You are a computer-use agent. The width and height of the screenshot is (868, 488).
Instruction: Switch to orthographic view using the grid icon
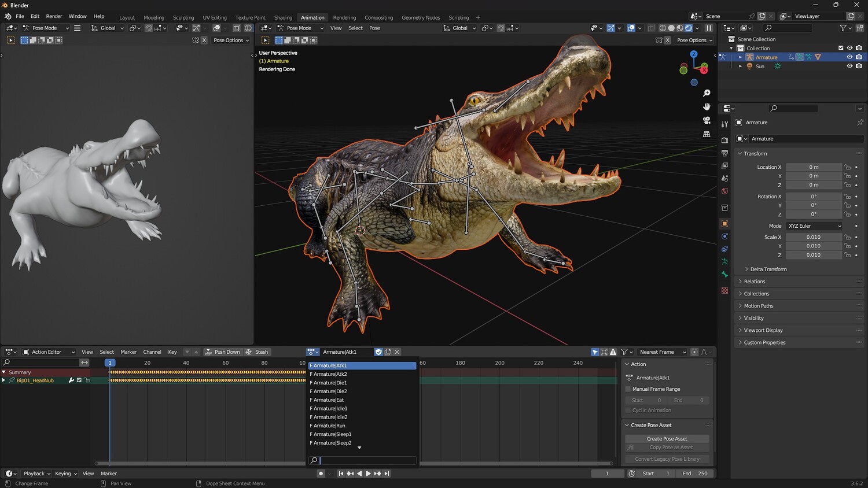click(707, 134)
